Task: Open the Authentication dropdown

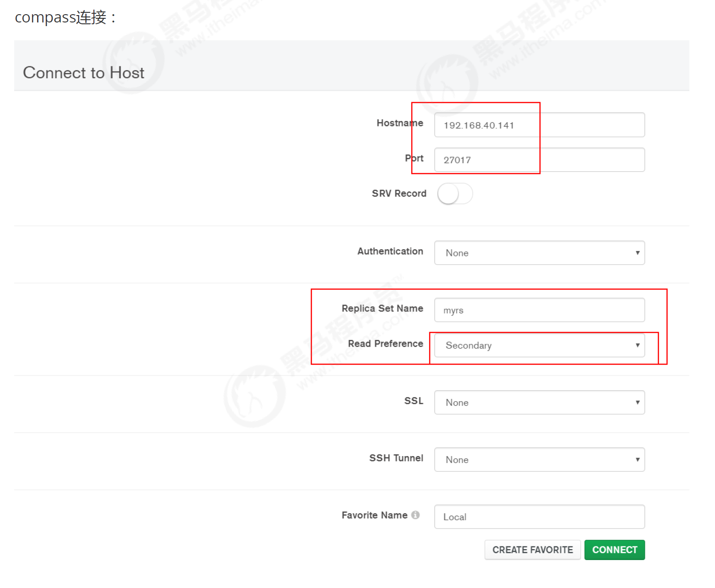Action: pyautogui.click(x=539, y=253)
